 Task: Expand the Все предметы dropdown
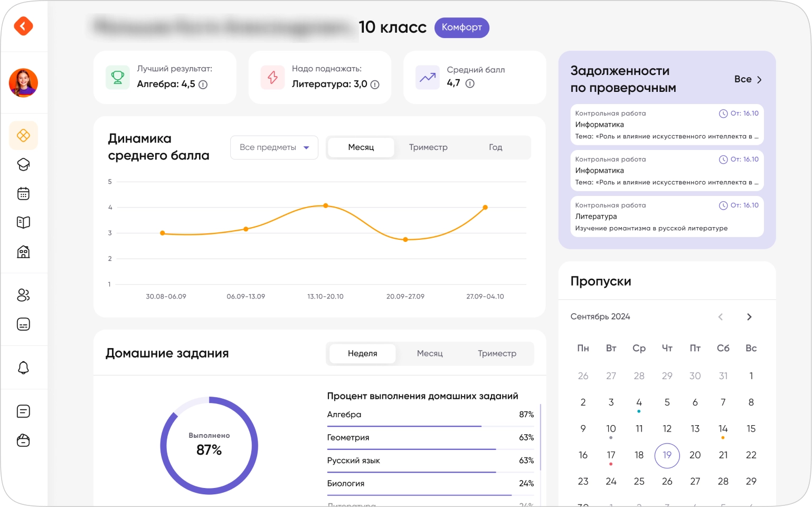(x=274, y=147)
